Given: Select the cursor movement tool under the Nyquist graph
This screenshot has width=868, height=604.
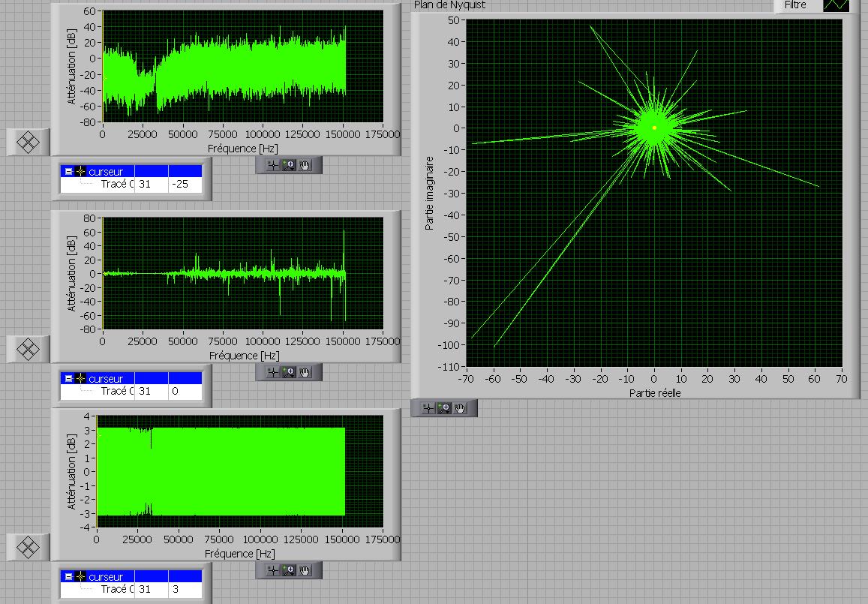Looking at the screenshot, I should 428,408.
